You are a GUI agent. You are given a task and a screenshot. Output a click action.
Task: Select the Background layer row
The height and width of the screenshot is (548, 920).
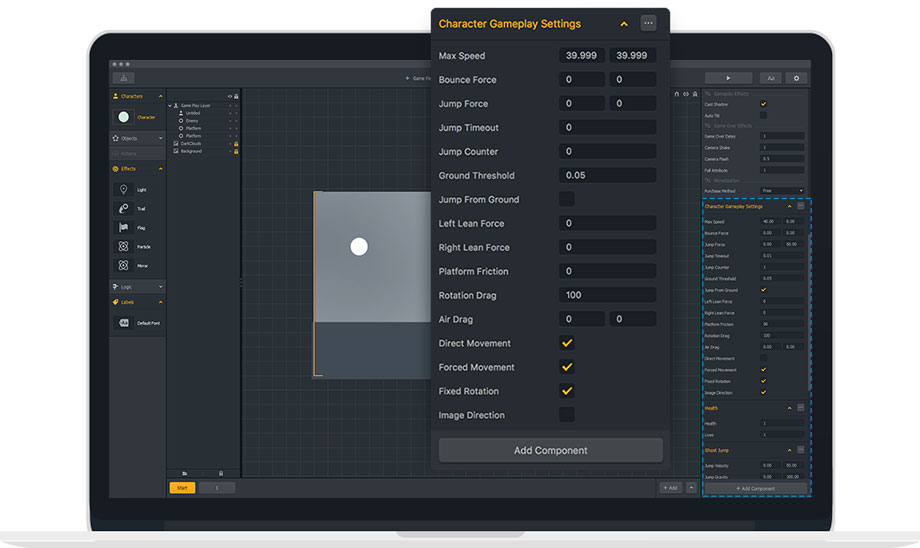point(204,151)
